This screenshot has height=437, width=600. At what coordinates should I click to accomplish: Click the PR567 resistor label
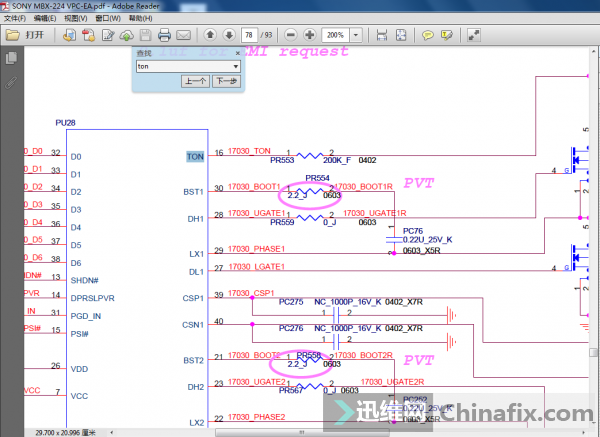click(x=291, y=391)
